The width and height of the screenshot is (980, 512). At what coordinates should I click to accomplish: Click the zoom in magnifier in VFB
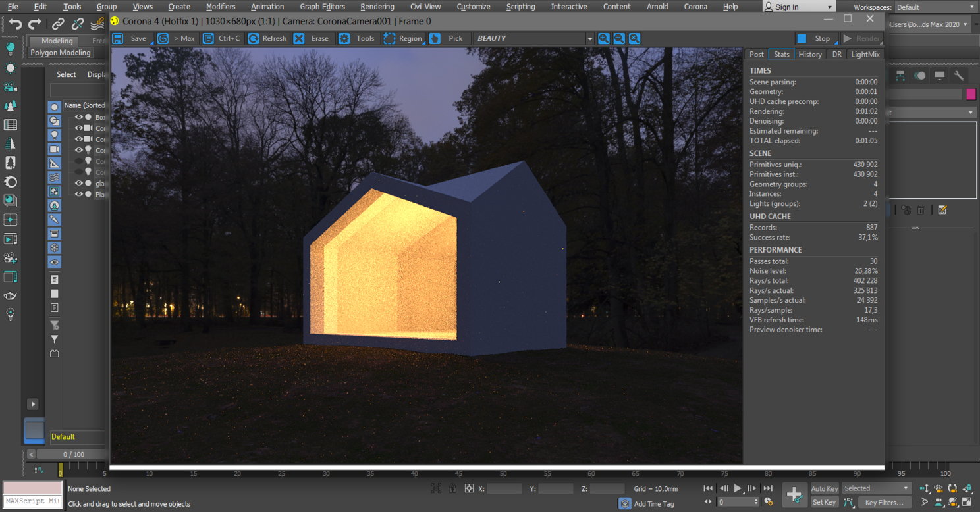603,38
